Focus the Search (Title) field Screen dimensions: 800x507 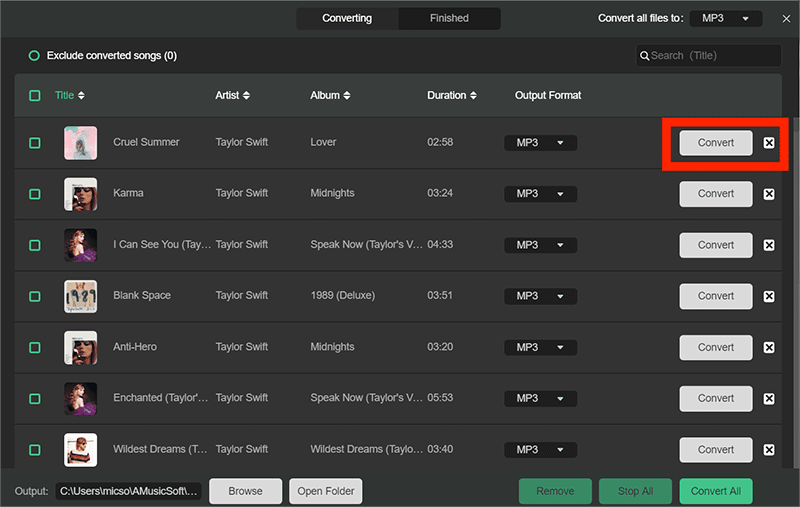coord(708,56)
